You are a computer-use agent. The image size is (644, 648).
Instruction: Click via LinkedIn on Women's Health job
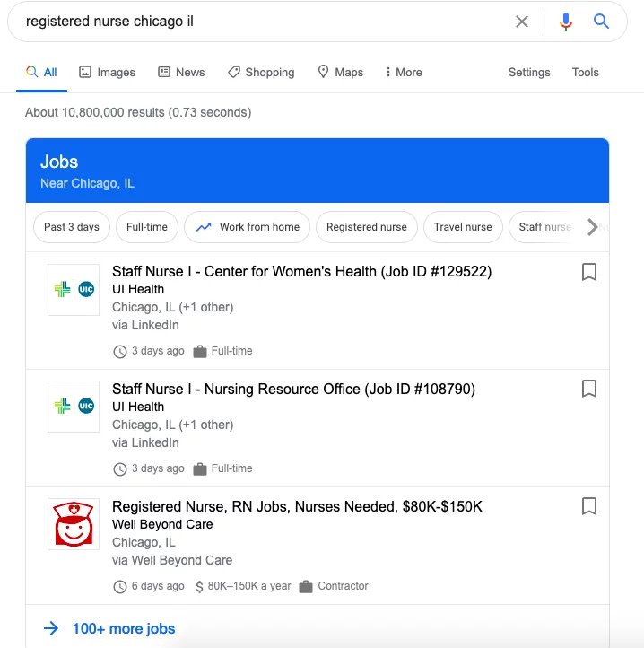click(x=145, y=325)
